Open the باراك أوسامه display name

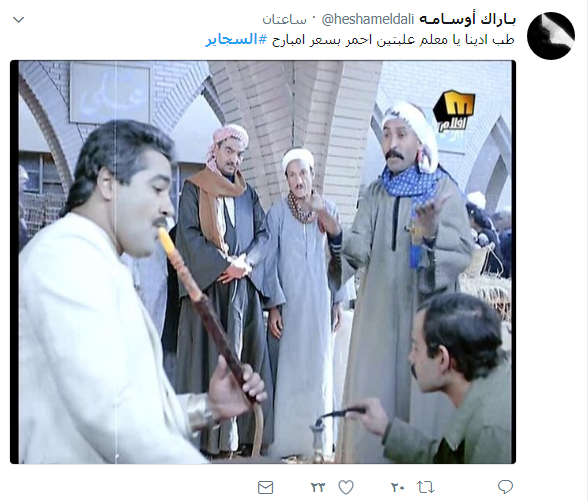[x=467, y=19]
